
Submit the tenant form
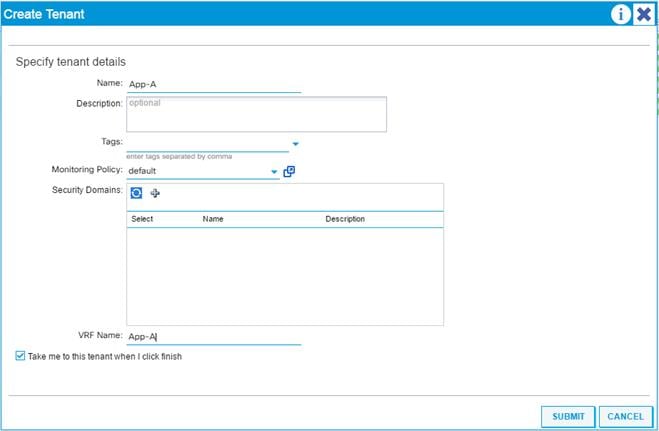point(568,416)
